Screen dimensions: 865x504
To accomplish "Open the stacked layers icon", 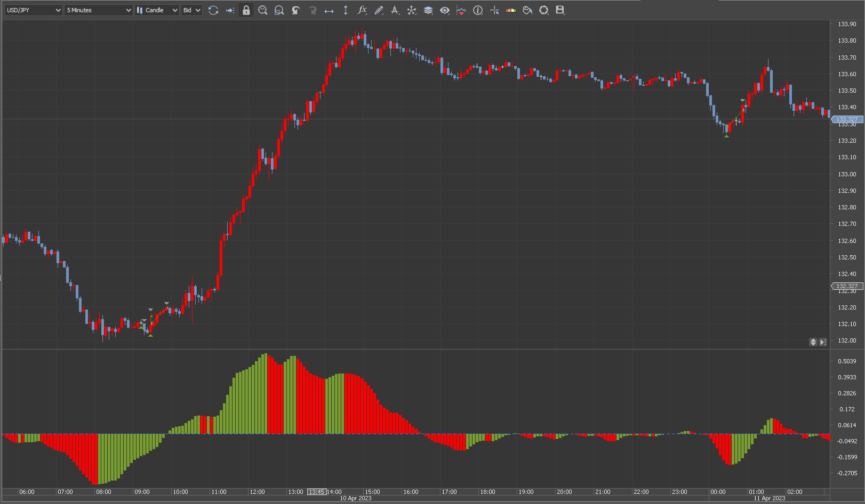I will tap(428, 10).
